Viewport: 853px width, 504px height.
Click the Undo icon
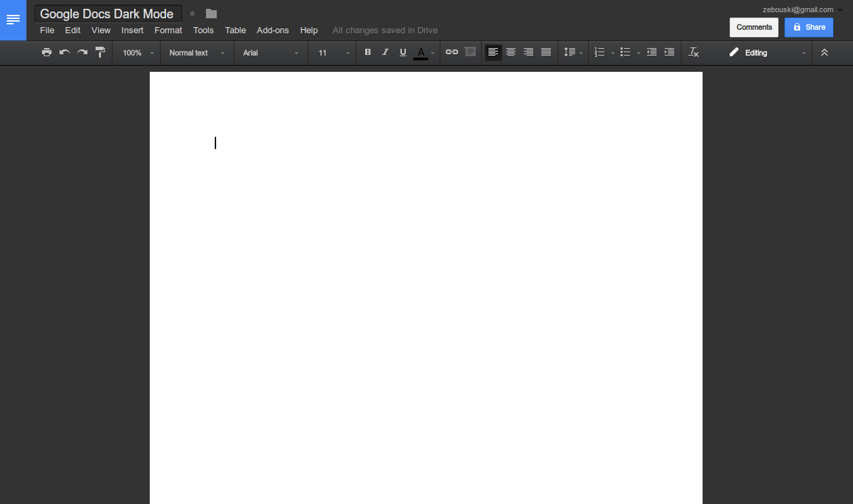tap(64, 52)
